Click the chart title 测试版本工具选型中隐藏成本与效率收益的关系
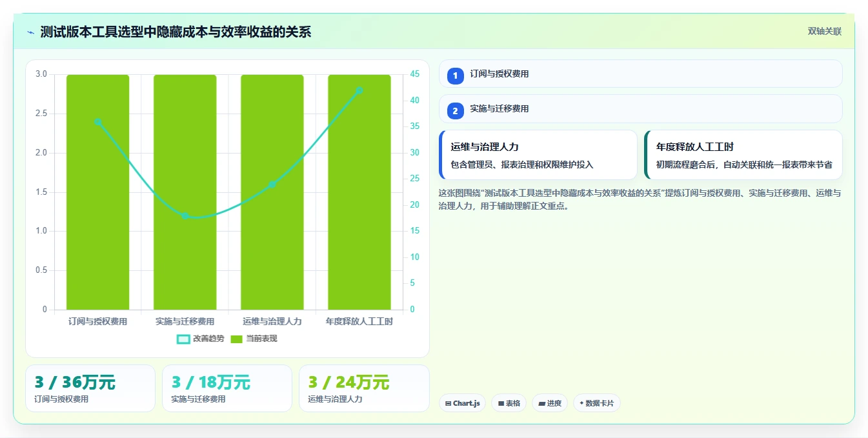 coord(176,32)
